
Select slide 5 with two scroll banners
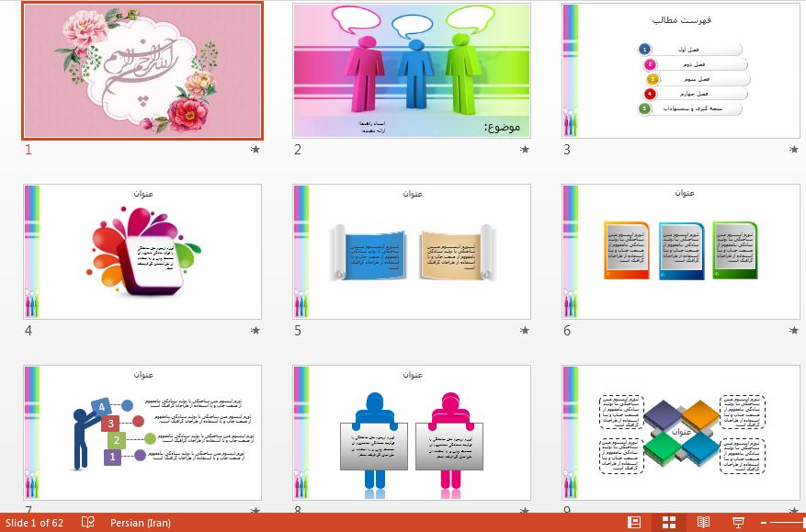pos(412,252)
